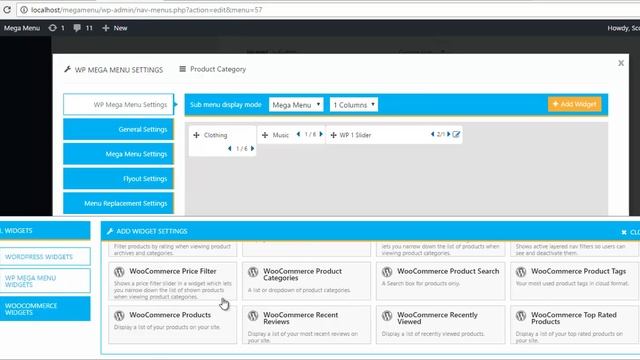
Task: Close the WP Mega Menu settings dialog
Action: click(x=621, y=63)
